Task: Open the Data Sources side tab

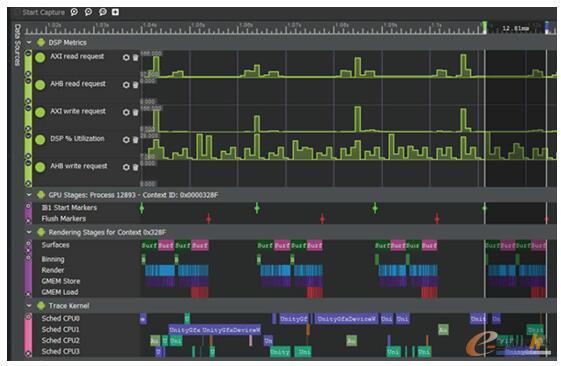Action: (17, 45)
